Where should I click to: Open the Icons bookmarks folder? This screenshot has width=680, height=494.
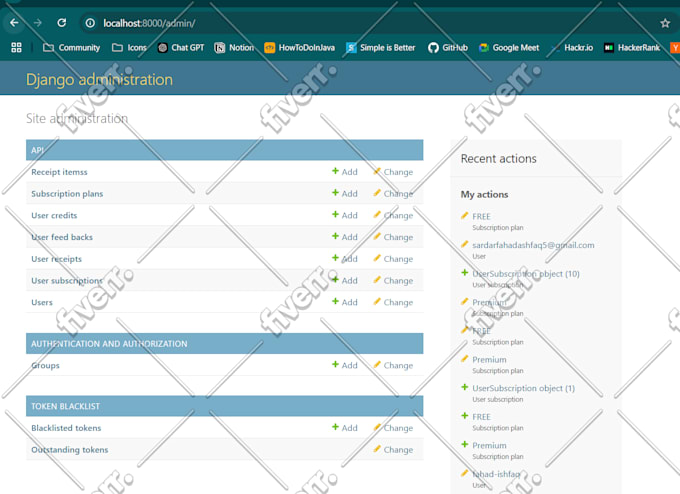pyautogui.click(x=129, y=48)
